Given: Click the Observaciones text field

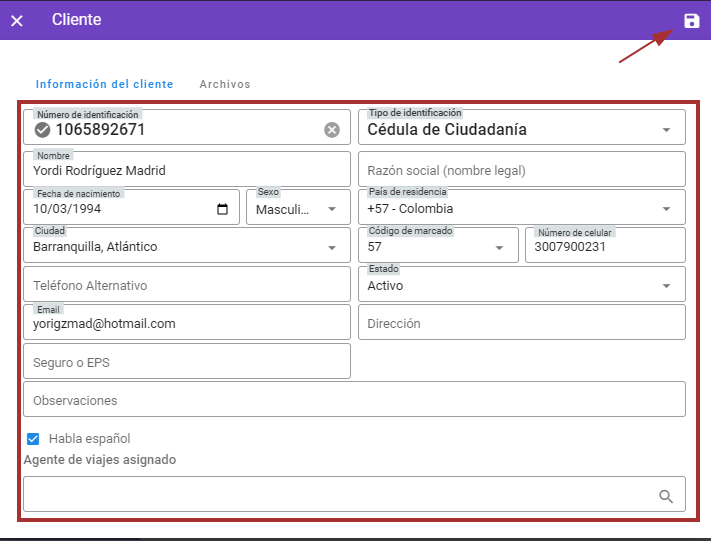Looking at the screenshot, I should pos(354,400).
